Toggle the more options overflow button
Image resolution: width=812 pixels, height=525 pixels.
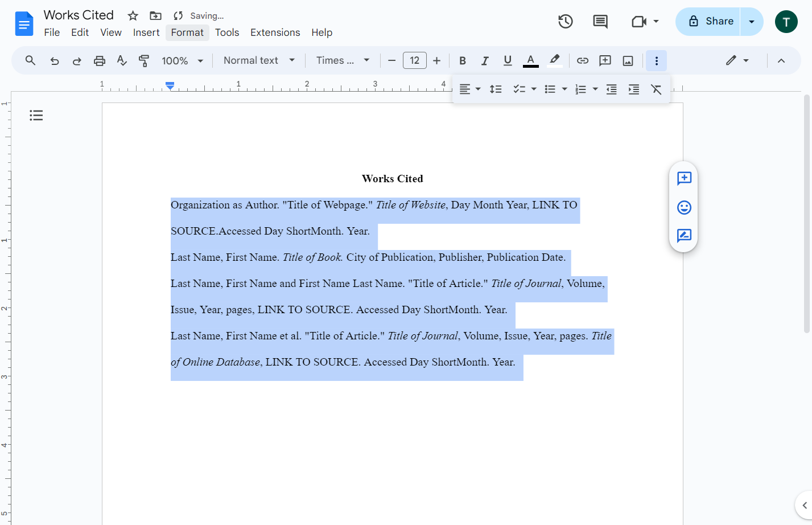tap(656, 61)
